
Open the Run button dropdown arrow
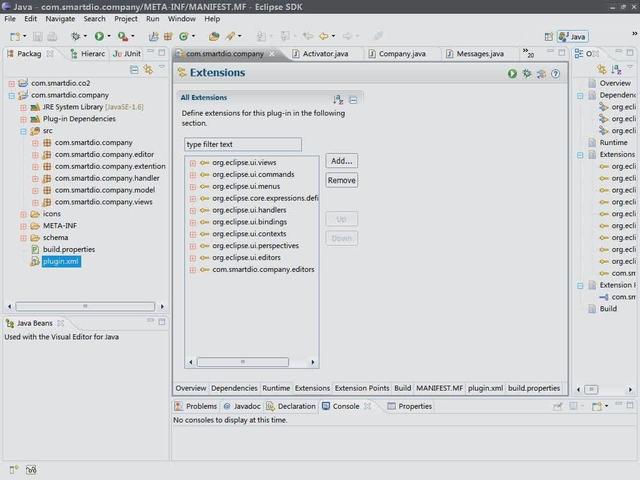point(109,36)
